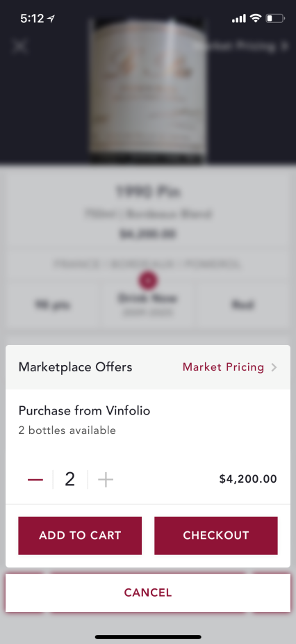Screen dimensions: 296x644
Task: Tap the location arrow icon beside time
Action: point(51,19)
